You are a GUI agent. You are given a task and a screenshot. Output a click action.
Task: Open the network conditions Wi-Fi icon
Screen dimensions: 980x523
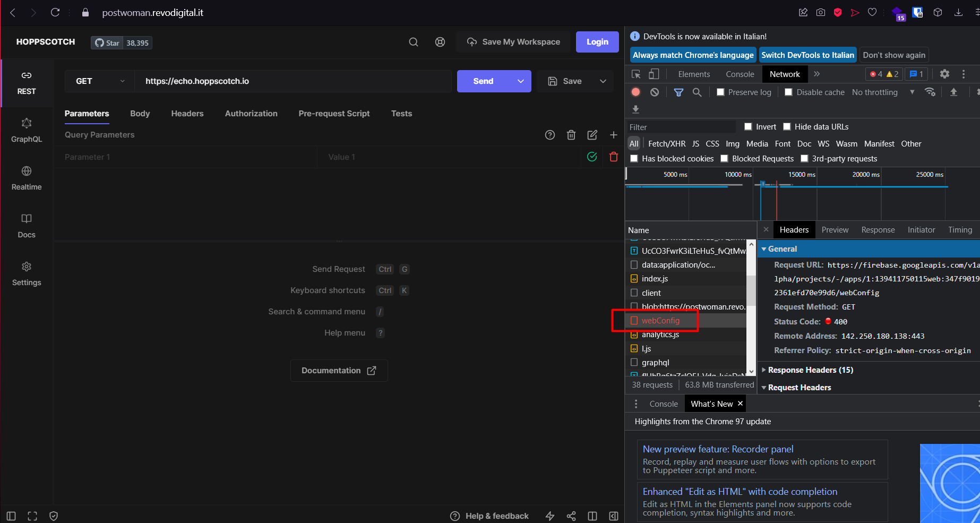930,92
